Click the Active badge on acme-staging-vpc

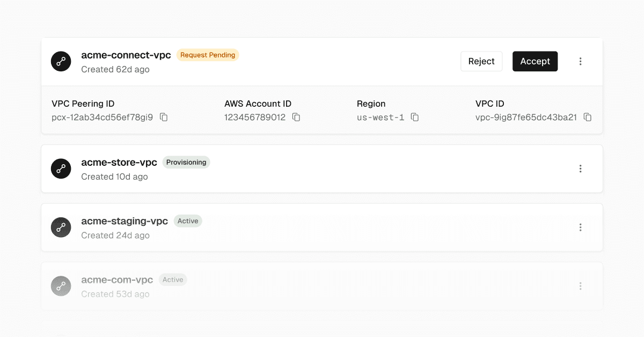tap(188, 221)
